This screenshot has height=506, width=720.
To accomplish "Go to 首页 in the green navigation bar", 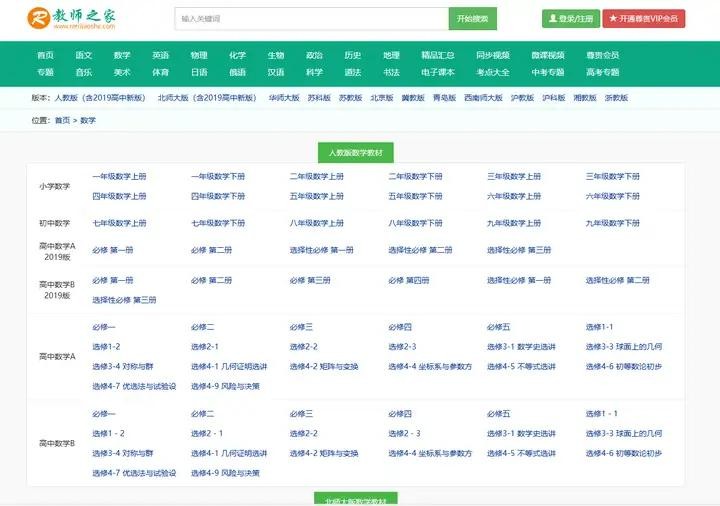I will point(45,55).
